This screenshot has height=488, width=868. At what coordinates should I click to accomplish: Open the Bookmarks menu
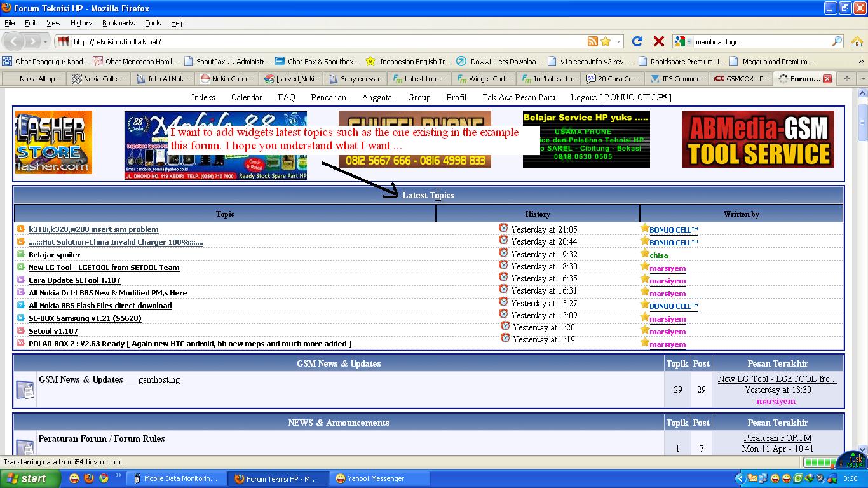[118, 23]
